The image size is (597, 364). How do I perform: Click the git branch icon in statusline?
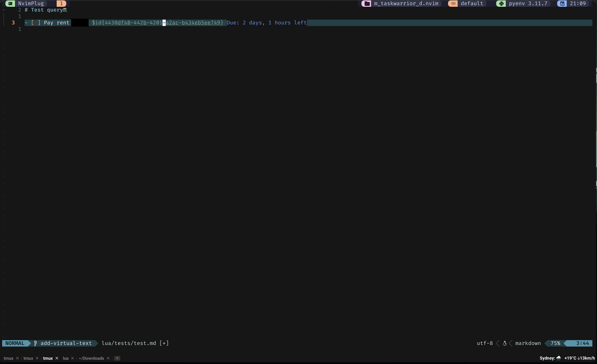[35, 343]
